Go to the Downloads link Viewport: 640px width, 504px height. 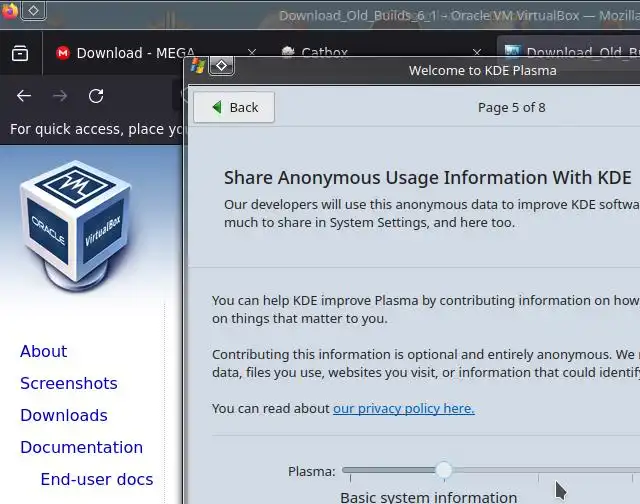[x=64, y=415]
